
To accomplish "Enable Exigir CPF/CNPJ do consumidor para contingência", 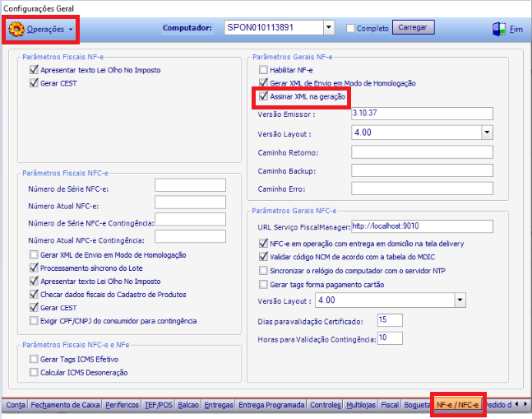I will (34, 321).
